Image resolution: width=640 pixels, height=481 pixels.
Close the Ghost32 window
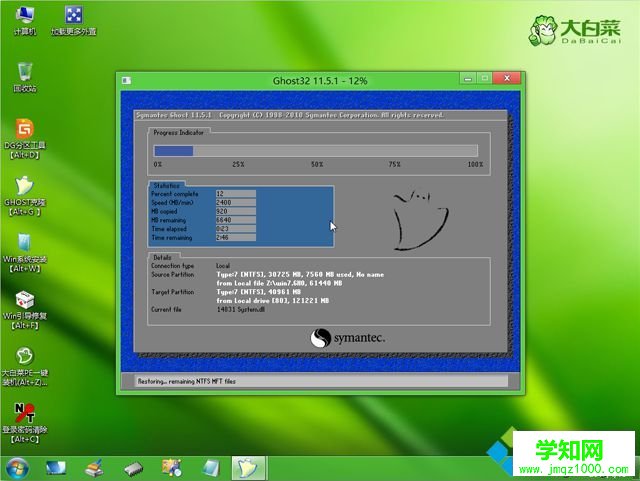[507, 78]
